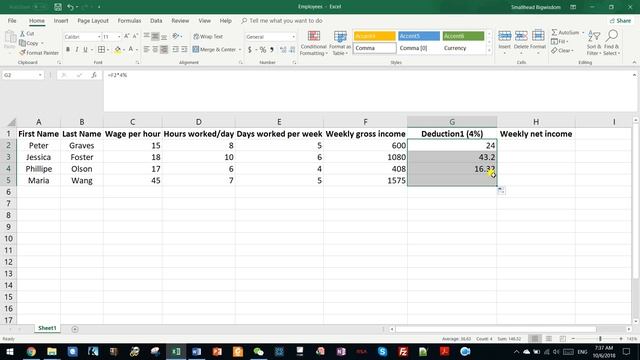Open Format as Table gallery
Viewport: 640px width, 360px height.
coord(340,43)
